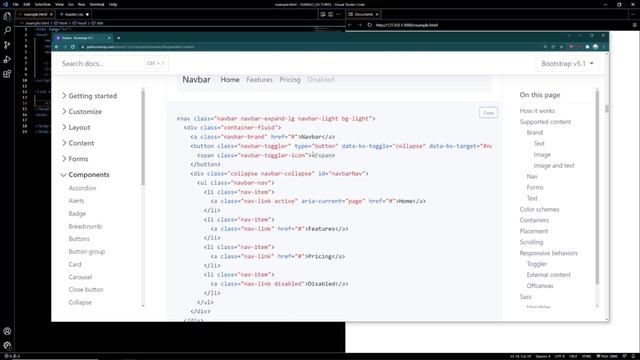Open the Manage gear icon in VS Code

7,345
